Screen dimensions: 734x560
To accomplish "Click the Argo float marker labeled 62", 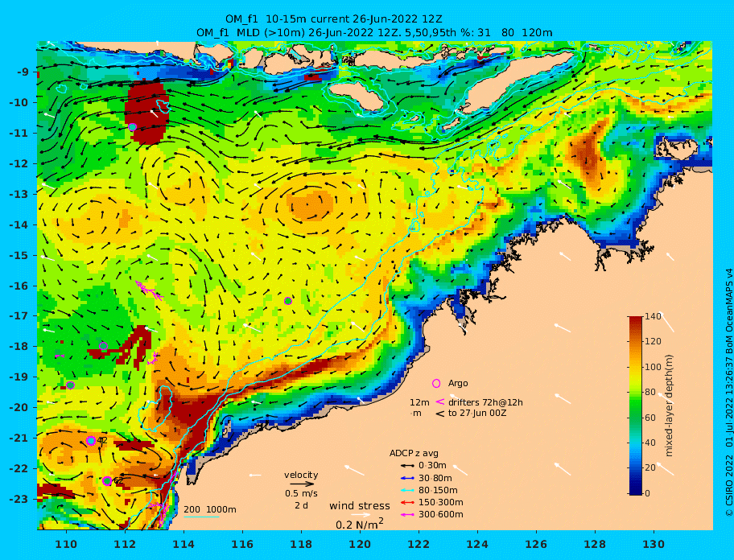I will 107,480.
